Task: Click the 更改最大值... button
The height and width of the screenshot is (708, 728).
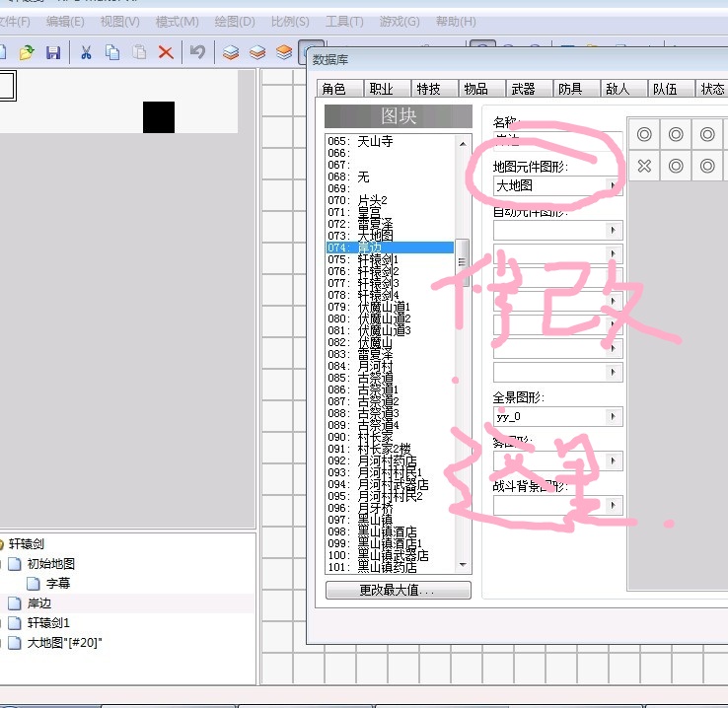Action: [x=399, y=590]
